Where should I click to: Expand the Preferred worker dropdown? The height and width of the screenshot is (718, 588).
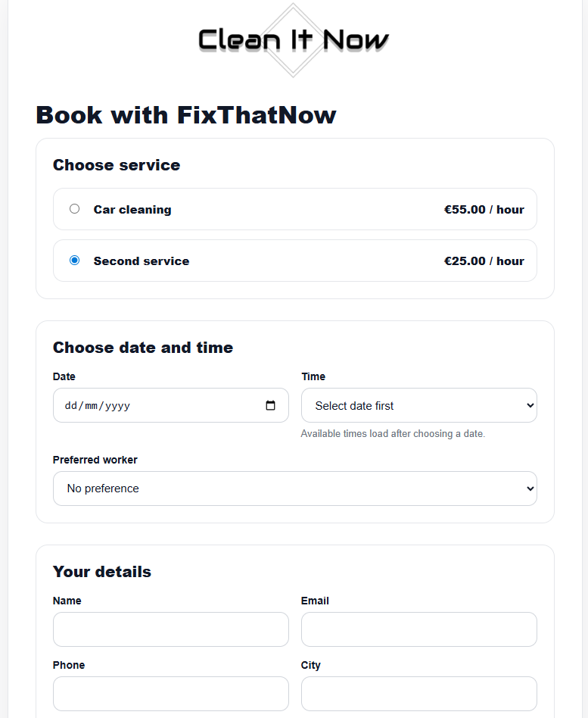pyautogui.click(x=295, y=489)
